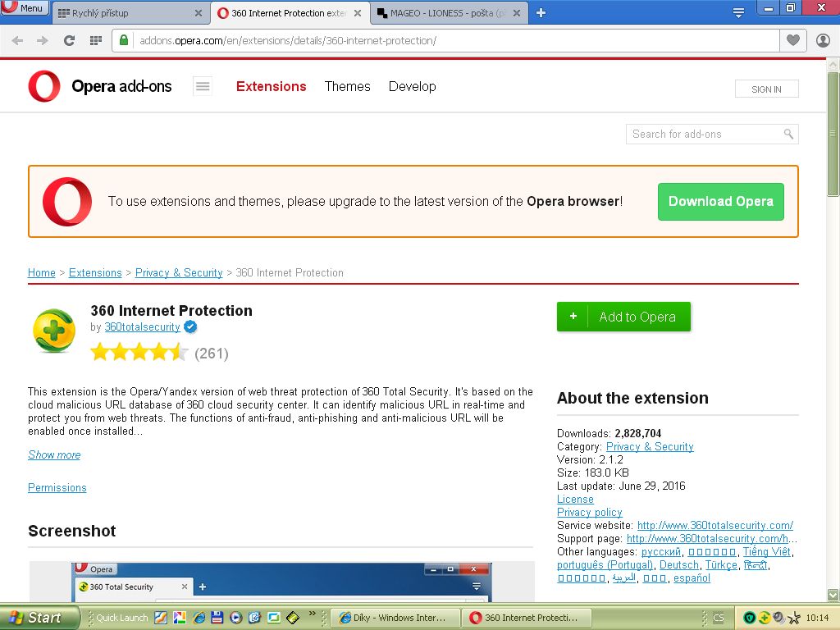Click 360 Internet Protection taskbar button
Image resolution: width=840 pixels, height=630 pixels.
click(x=527, y=618)
